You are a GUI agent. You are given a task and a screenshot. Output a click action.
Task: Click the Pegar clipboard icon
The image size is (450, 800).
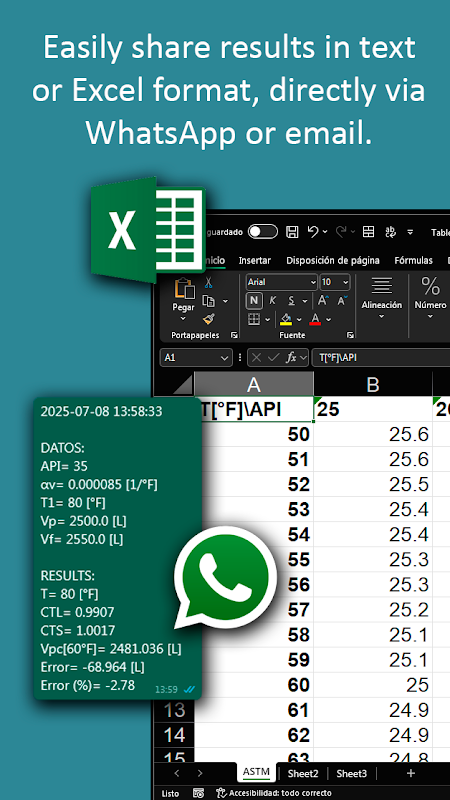(x=184, y=289)
